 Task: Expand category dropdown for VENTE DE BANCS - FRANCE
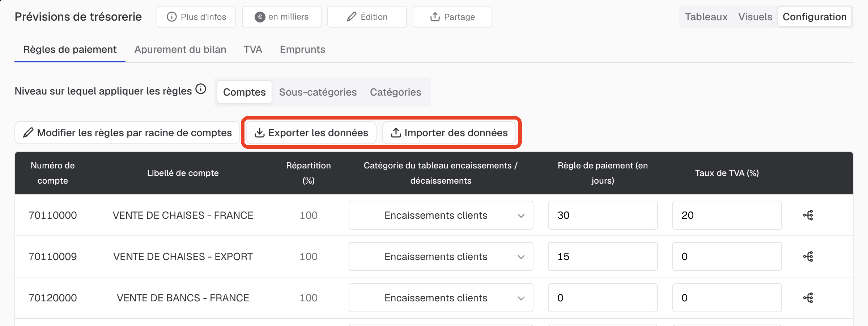(x=441, y=298)
